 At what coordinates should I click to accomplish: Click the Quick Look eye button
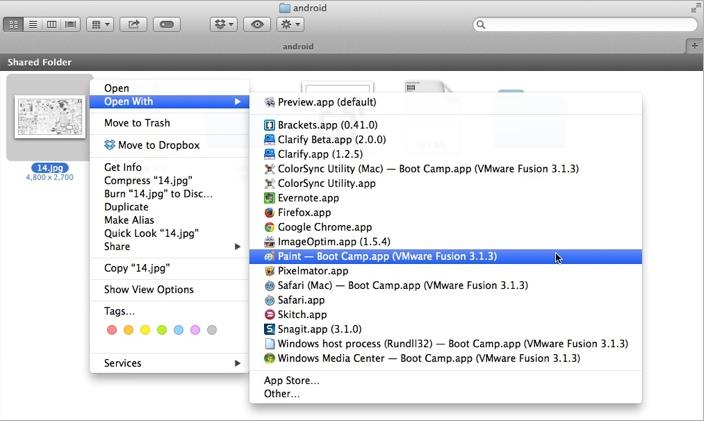coord(257,24)
